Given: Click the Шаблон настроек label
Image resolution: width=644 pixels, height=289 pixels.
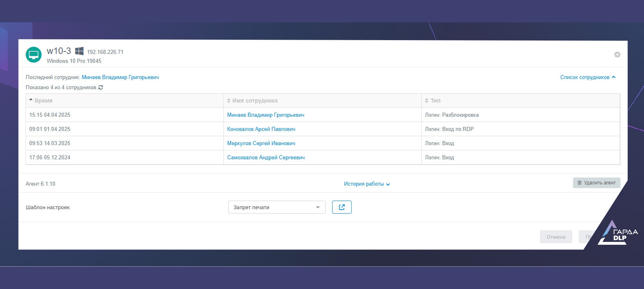Looking at the screenshot, I should click(x=48, y=207).
